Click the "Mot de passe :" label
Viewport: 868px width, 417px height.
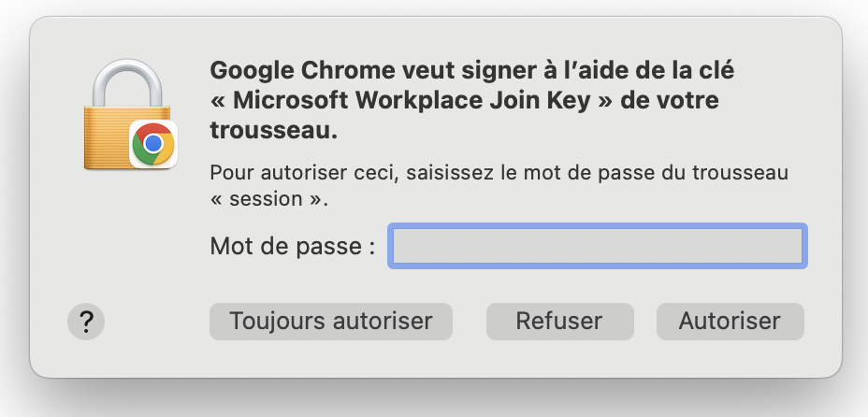coord(293,247)
